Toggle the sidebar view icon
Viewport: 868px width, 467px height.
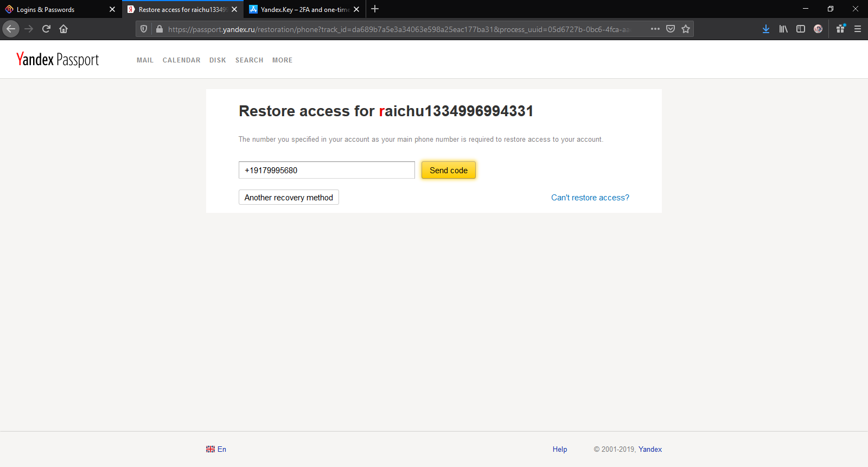click(x=801, y=29)
